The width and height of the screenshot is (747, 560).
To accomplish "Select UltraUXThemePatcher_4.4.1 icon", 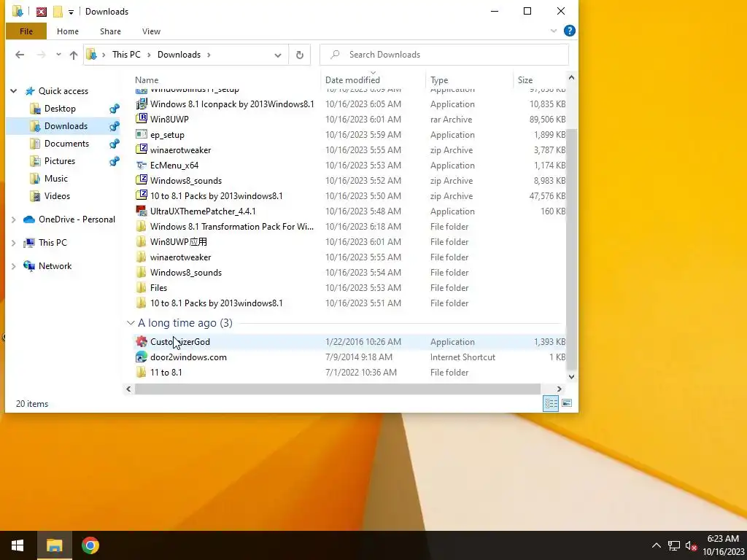I will tap(141, 211).
